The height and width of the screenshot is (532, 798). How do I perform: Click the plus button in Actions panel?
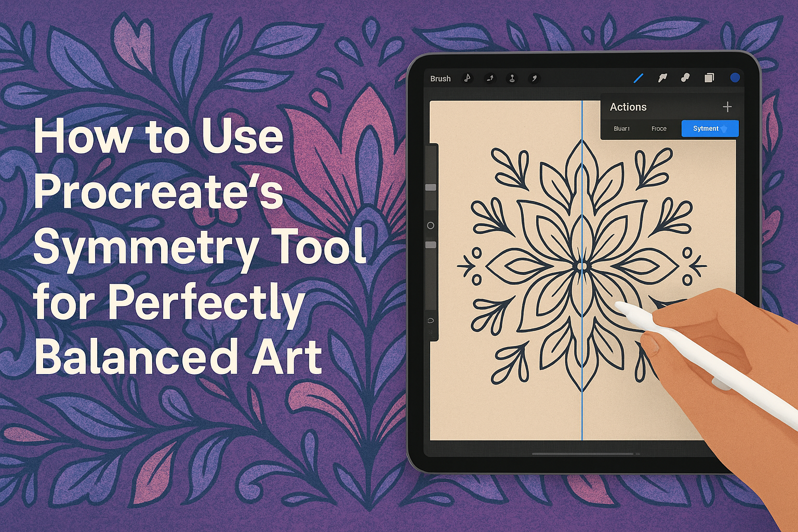pos(727,107)
